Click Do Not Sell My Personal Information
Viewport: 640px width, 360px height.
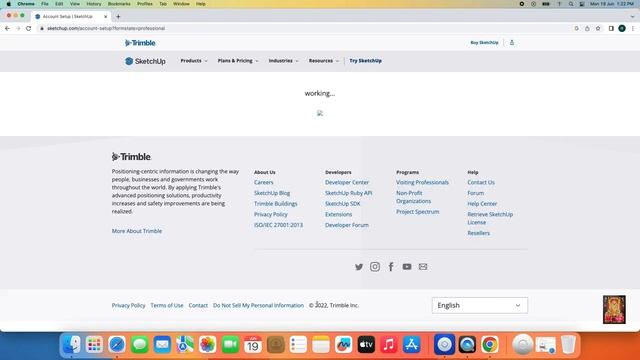258,305
